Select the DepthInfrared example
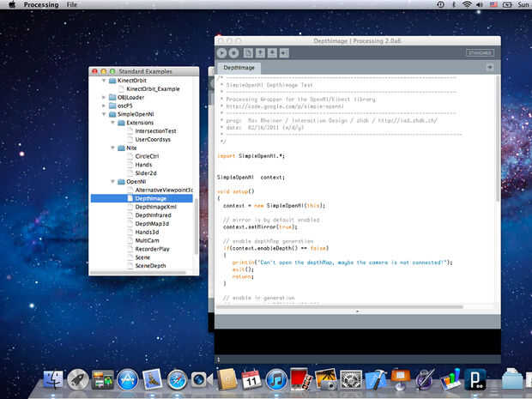 tap(154, 215)
